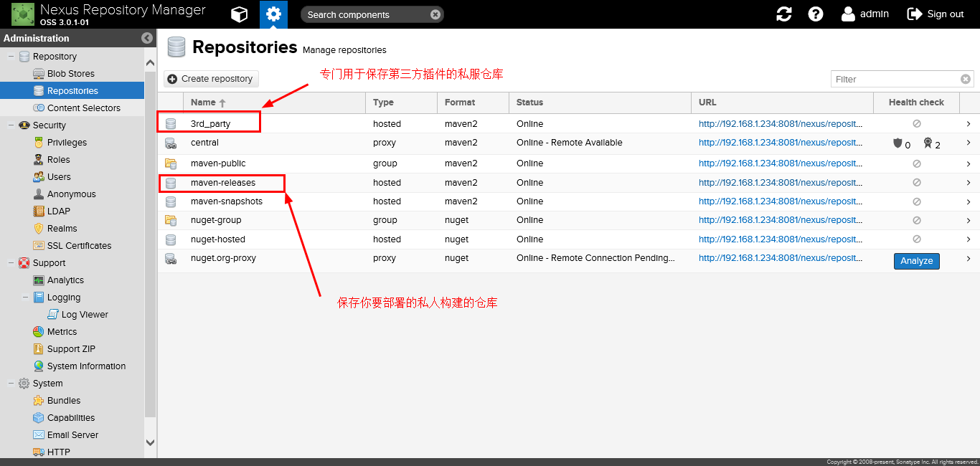980x466 pixels.
Task: Open Bundles under System
Action: pos(64,401)
